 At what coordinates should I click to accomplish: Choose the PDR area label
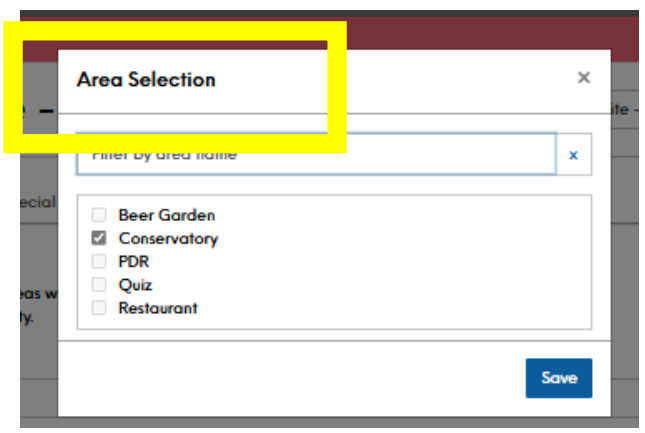tap(134, 262)
